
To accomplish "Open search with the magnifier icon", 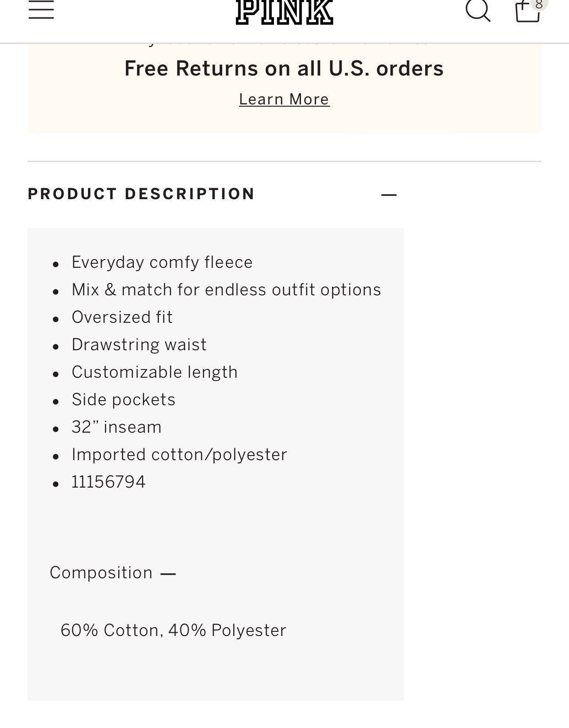I will 478,10.
